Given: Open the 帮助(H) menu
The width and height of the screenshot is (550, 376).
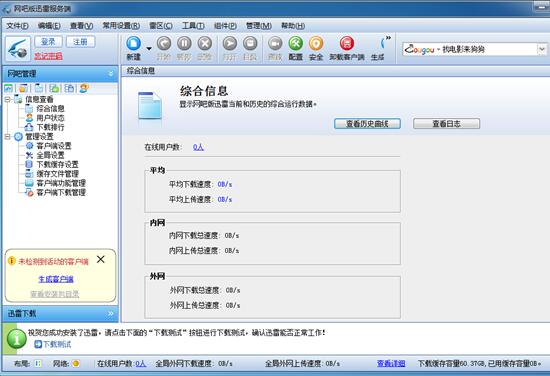Looking at the screenshot, I should point(293,26).
